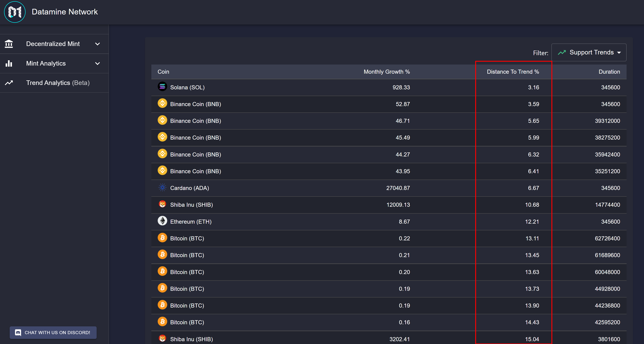Click Shiba Inu icon in 3202.41 row
The width and height of the screenshot is (644, 344).
[162, 338]
